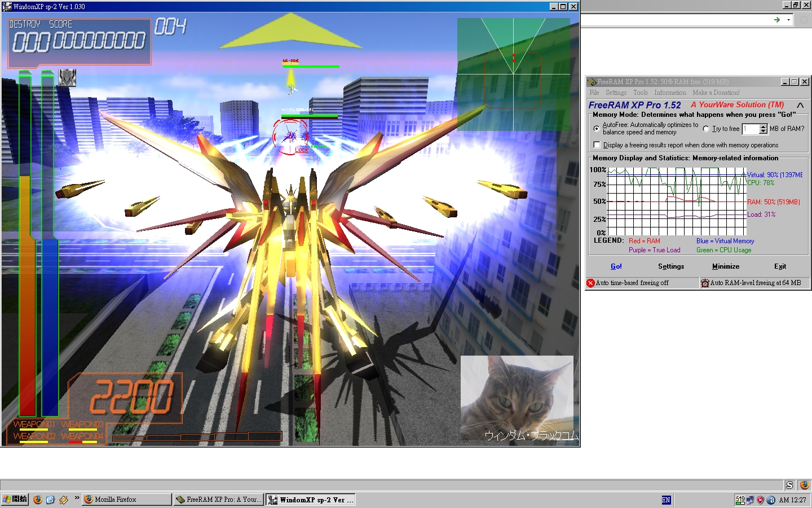Viewport: 812px width, 508px height.
Task: Open 'Make a Donation!' menu item
Action: click(x=716, y=93)
